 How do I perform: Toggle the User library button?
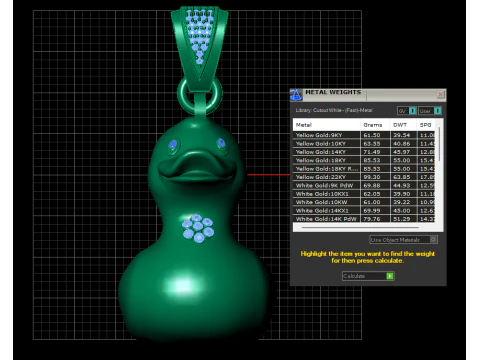click(x=430, y=111)
